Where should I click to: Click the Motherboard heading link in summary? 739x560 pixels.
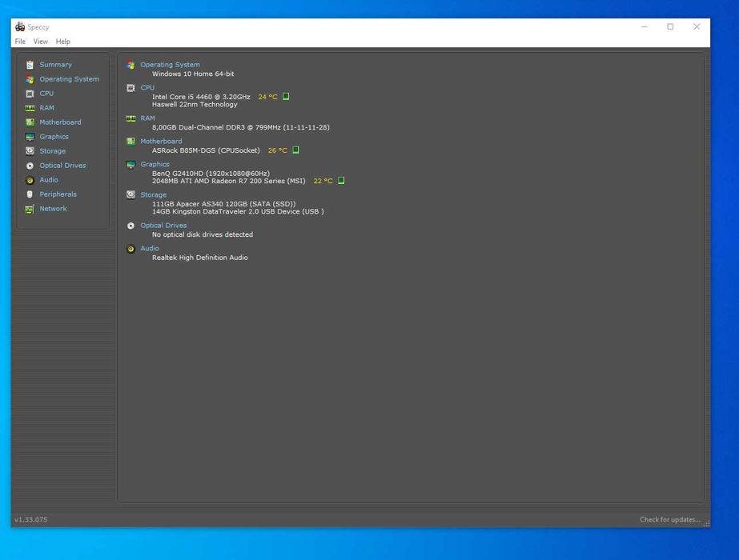[161, 142]
